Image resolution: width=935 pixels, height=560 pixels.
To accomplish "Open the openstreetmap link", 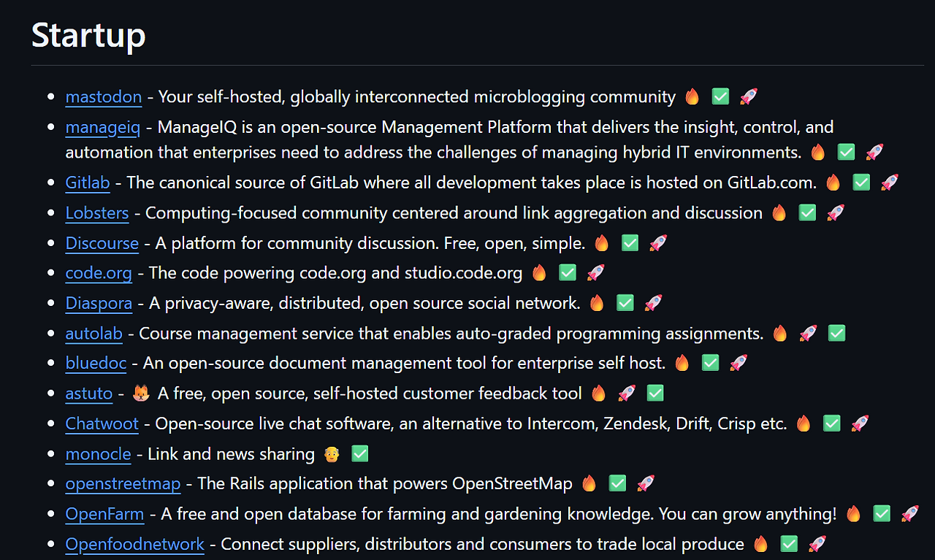I will tap(123, 483).
